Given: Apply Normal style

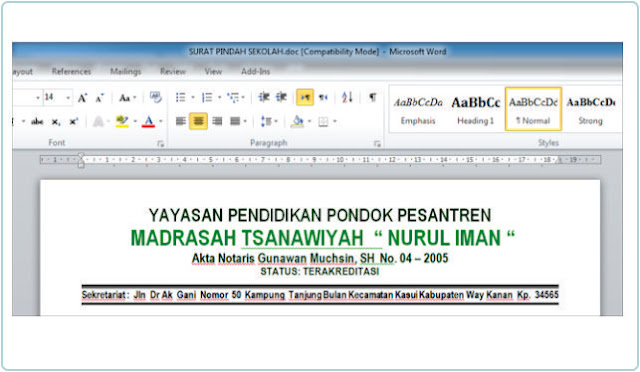Looking at the screenshot, I should [x=533, y=109].
